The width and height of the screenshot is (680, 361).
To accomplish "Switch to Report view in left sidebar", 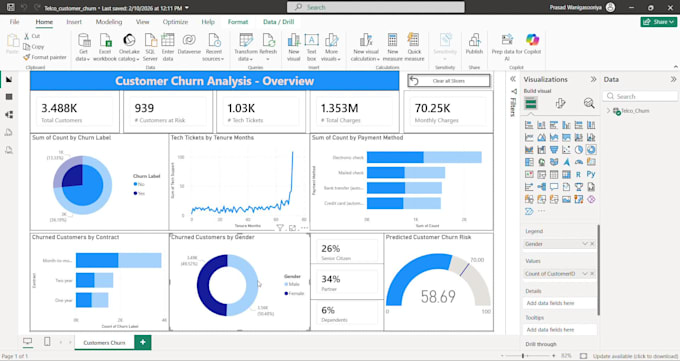I will (x=9, y=79).
